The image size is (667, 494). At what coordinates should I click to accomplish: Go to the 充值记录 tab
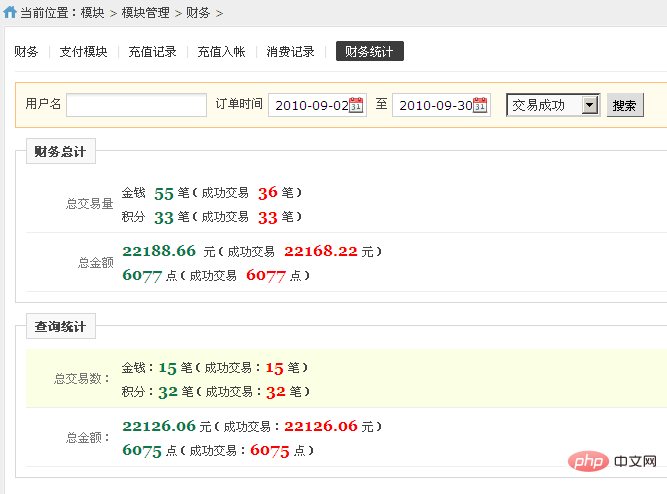[x=152, y=51]
